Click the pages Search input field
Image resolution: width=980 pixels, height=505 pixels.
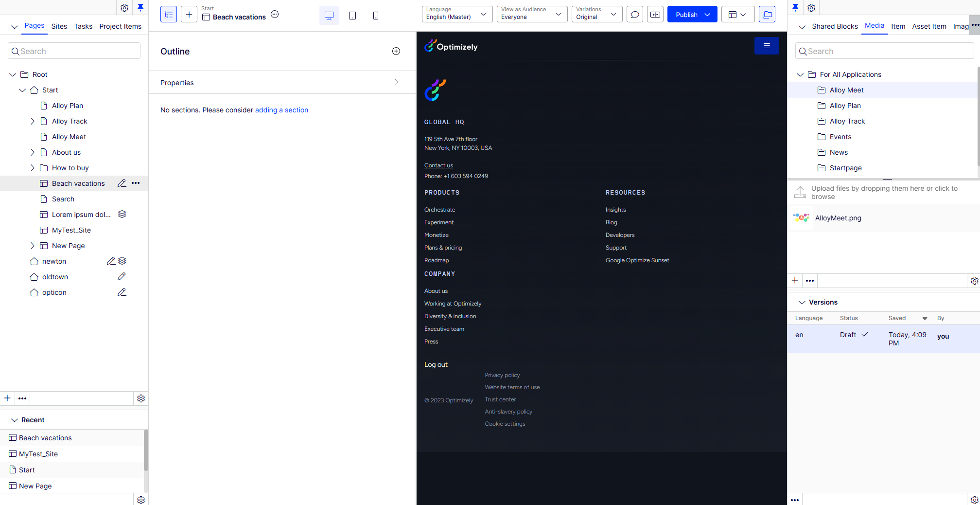pos(74,51)
